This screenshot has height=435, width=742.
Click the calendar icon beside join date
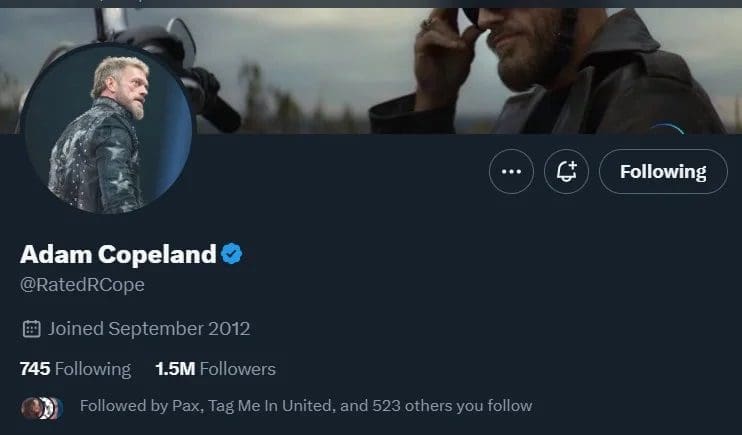pyautogui.click(x=31, y=328)
